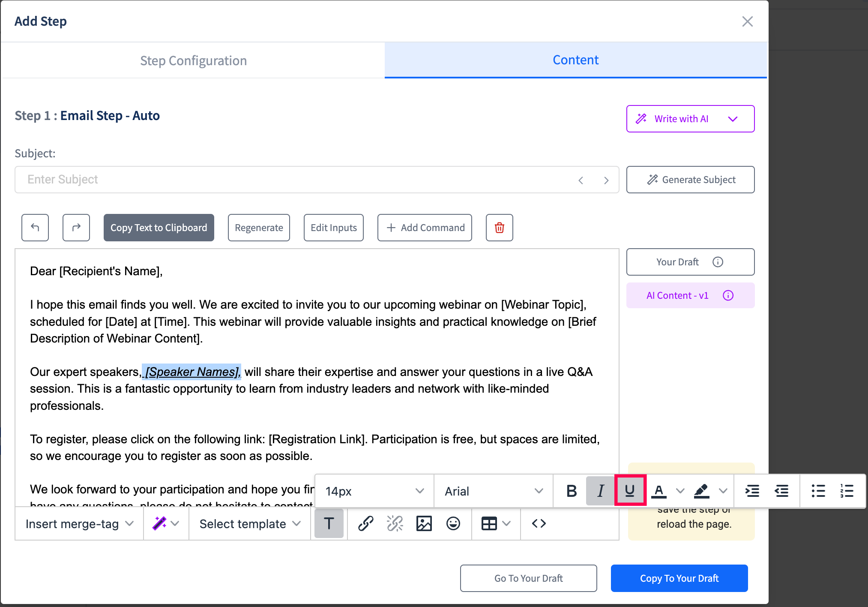Viewport: 868px width, 607px height.
Task: Click Copy To Your Draft
Action: (679, 578)
